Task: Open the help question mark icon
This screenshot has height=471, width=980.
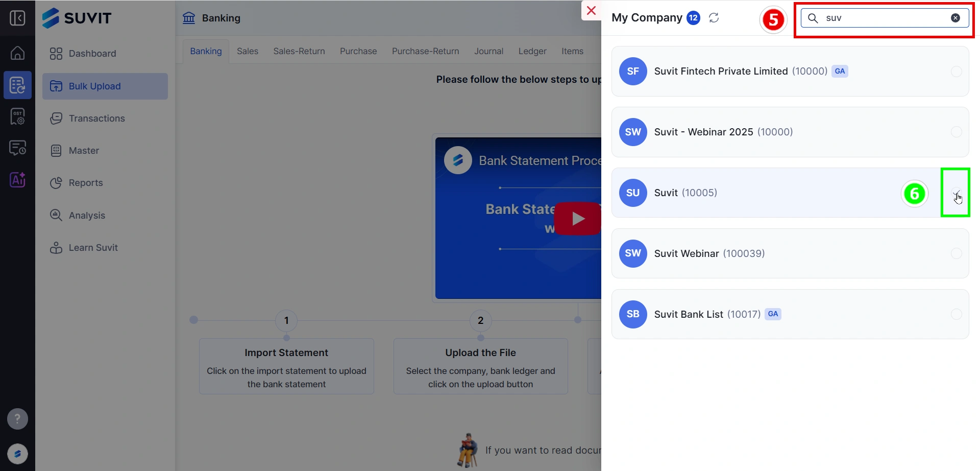Action: click(17, 419)
